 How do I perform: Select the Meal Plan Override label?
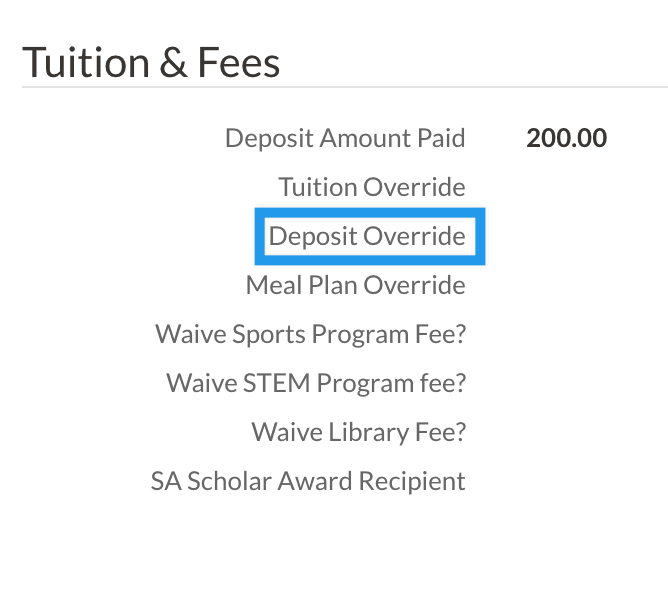(355, 285)
